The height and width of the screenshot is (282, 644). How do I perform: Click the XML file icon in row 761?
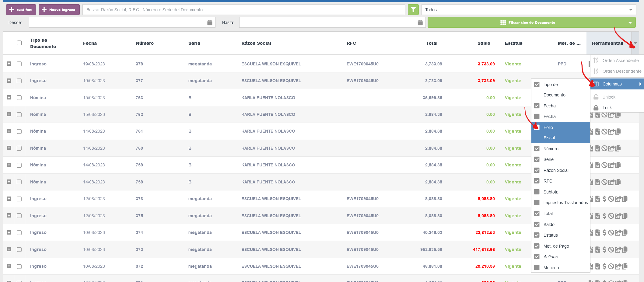click(x=598, y=131)
